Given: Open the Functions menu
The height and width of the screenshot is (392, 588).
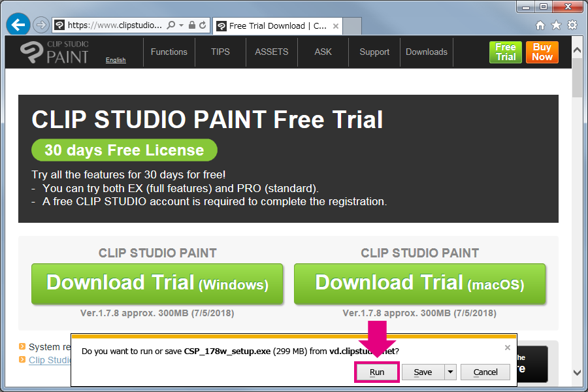Looking at the screenshot, I should pos(169,52).
